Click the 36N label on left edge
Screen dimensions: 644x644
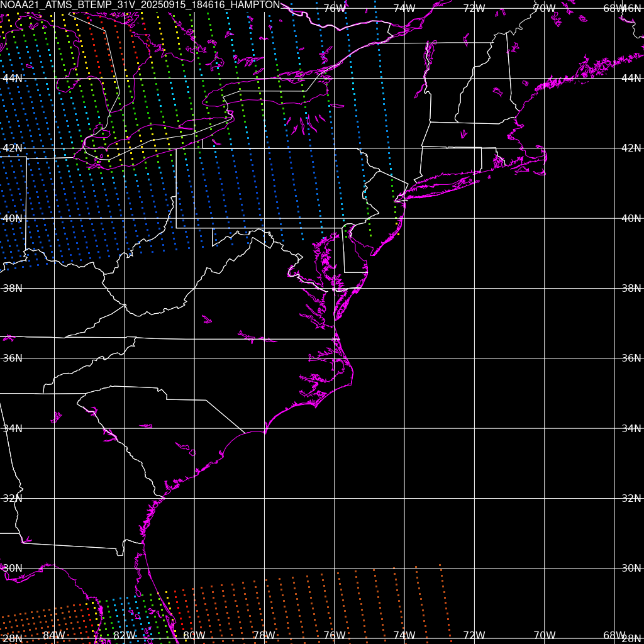[13, 358]
